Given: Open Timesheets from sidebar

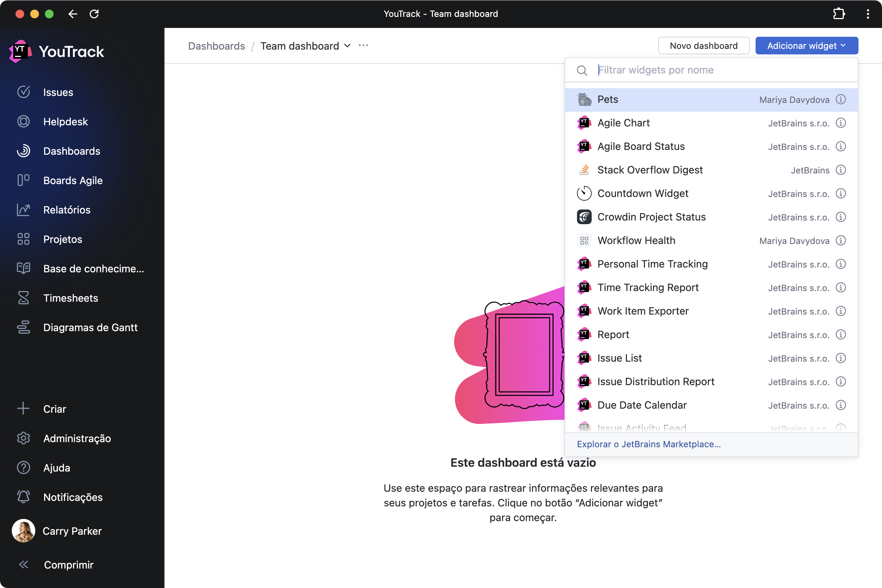Looking at the screenshot, I should tap(70, 298).
